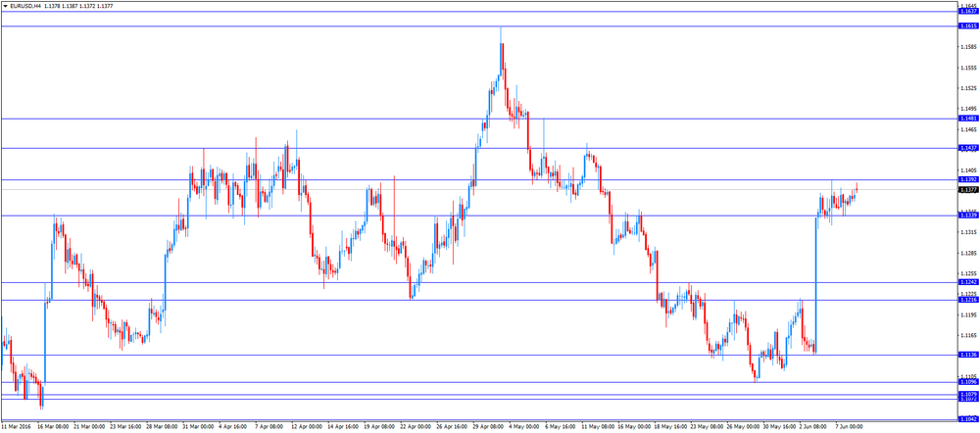Select the 1.1481 price level label
This screenshot has width=980, height=433.
coord(969,119)
